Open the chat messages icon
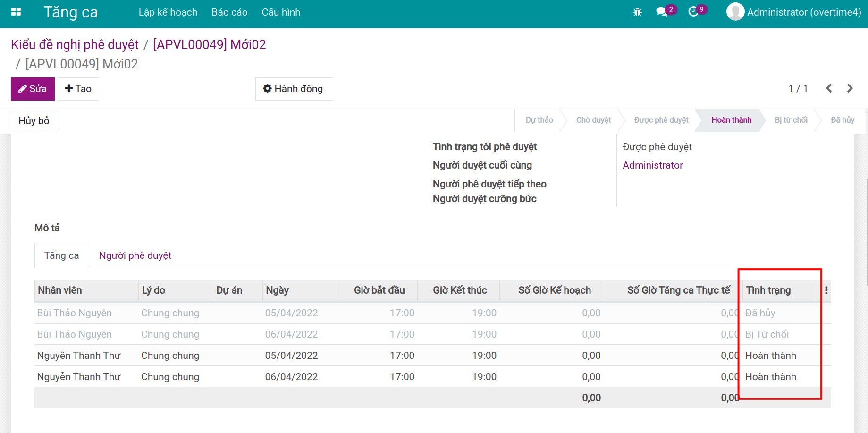Screen dimensions: 868x433 [x=662, y=12]
